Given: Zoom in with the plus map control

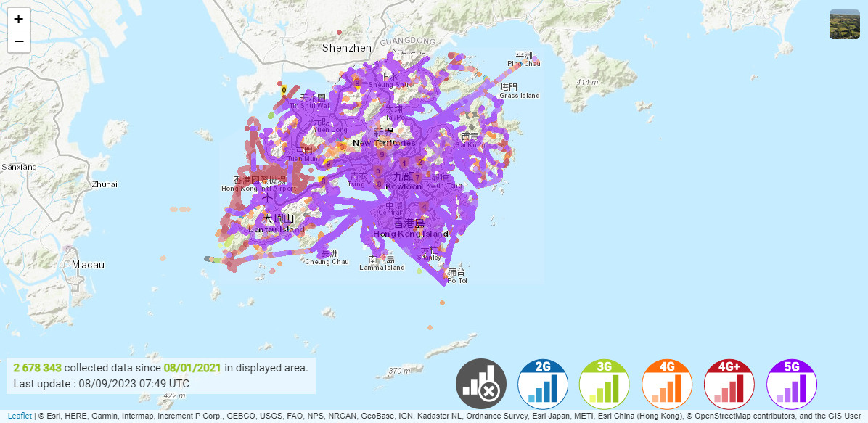Looking at the screenshot, I should (18, 20).
